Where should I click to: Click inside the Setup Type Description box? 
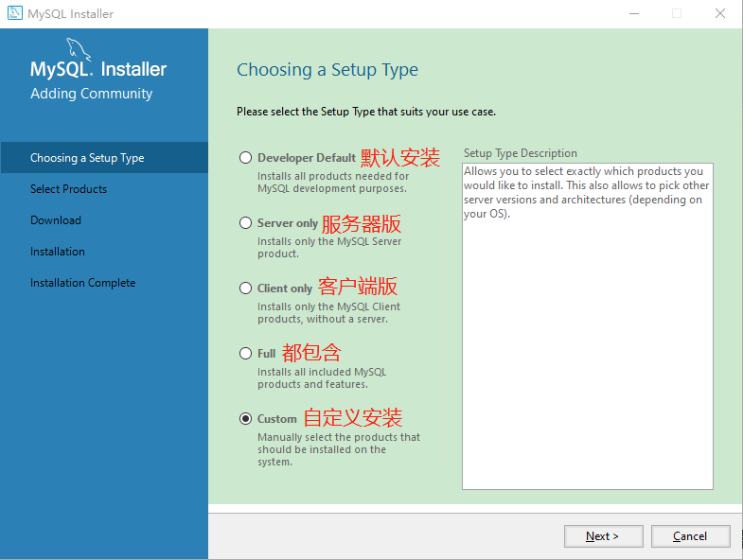tap(588, 326)
